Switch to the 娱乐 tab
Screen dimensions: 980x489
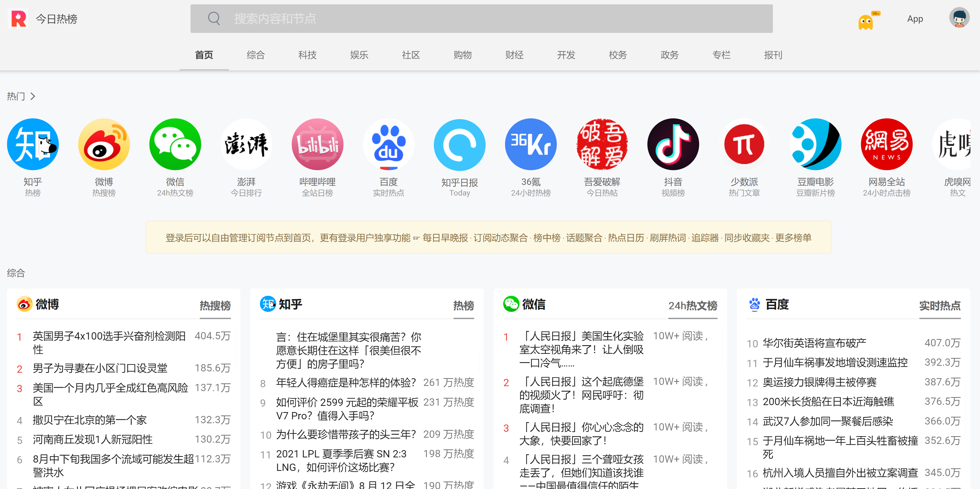(359, 55)
